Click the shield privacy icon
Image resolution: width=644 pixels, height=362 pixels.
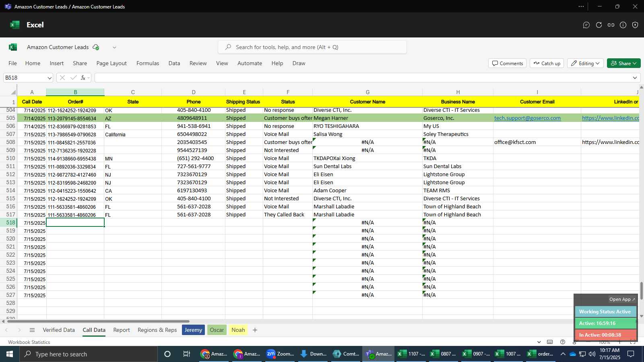[635, 25]
